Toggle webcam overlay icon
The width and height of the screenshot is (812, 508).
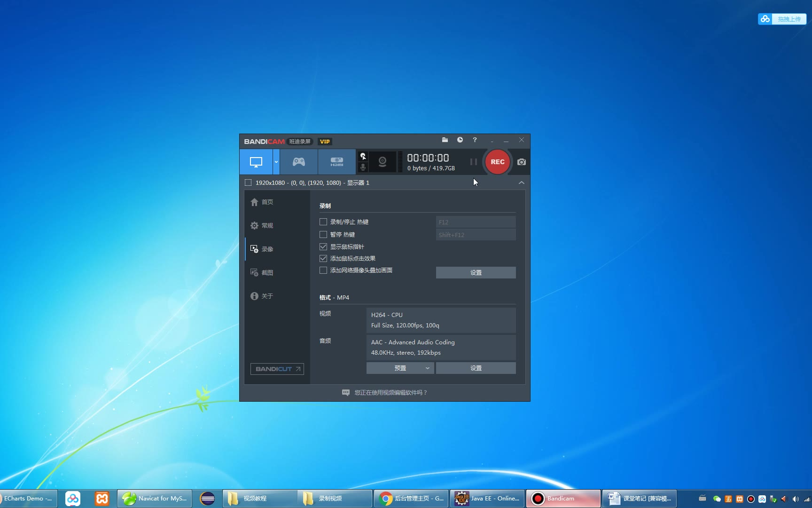[383, 162]
